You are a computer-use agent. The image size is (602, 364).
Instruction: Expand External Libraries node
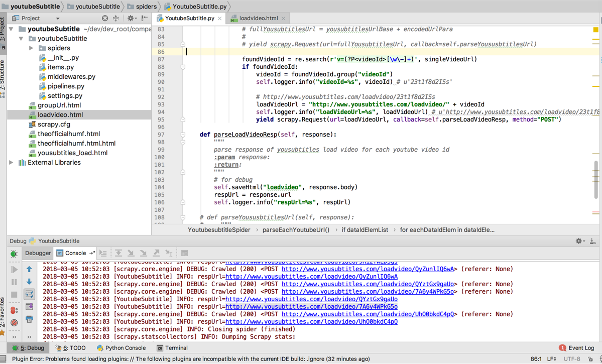coord(12,163)
